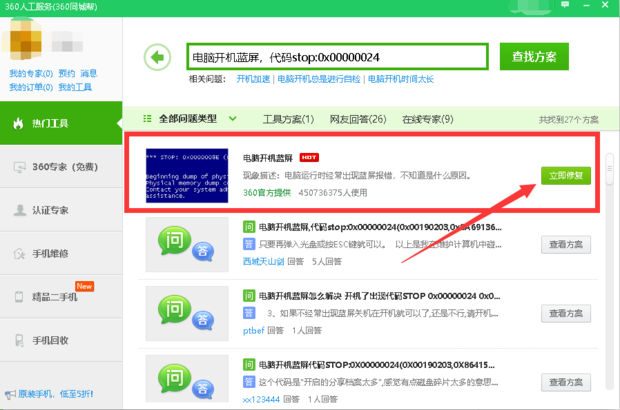Viewport: 620px width, 410px height.
Task: Click the flame icon beside 热门工具
Action: pyautogui.click(x=18, y=123)
